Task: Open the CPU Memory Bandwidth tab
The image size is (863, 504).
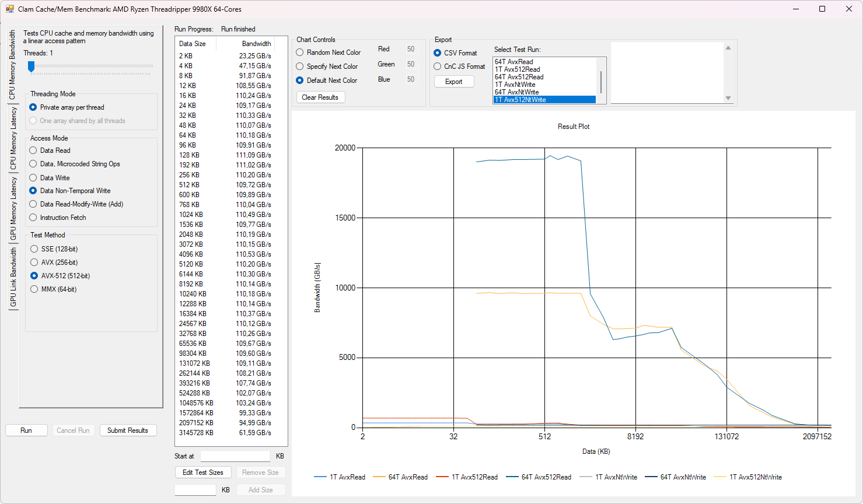Action: click(13, 65)
